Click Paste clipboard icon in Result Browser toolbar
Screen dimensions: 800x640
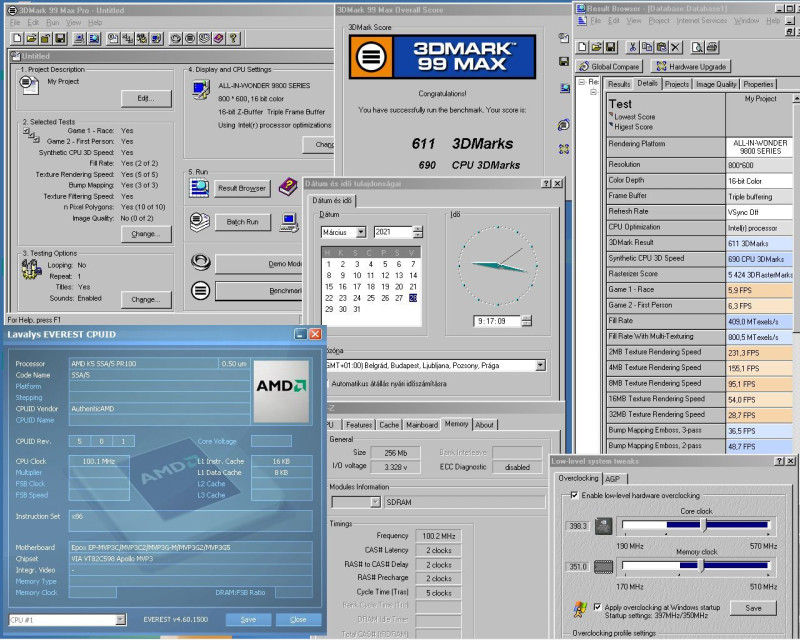(x=661, y=47)
